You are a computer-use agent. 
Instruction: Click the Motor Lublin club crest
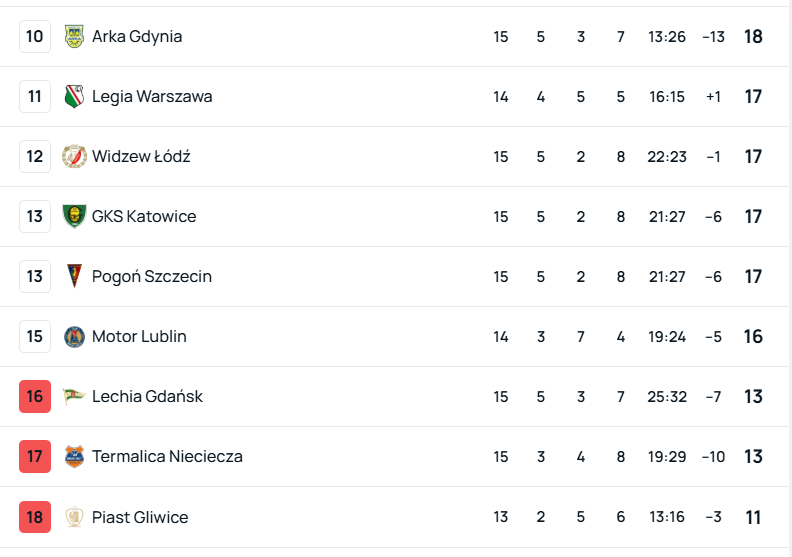(74, 337)
